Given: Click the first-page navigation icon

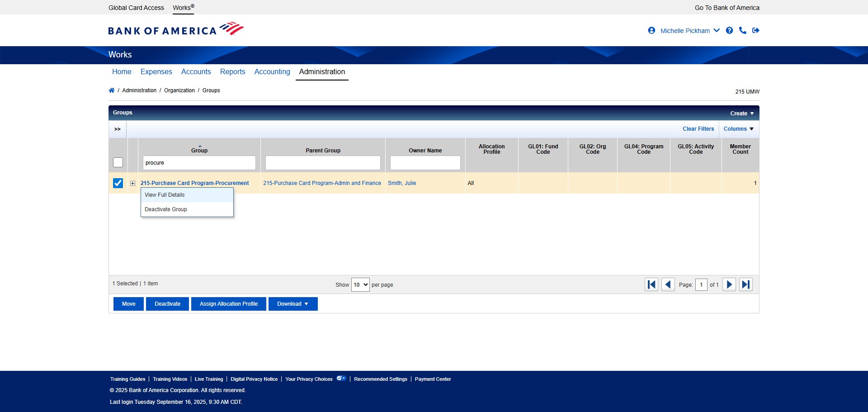Looking at the screenshot, I should point(651,284).
